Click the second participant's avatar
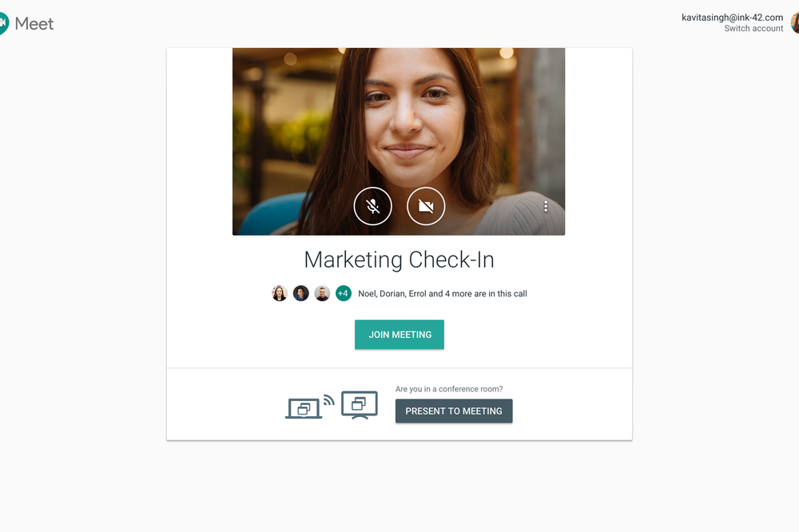This screenshot has height=532, width=799. [301, 293]
